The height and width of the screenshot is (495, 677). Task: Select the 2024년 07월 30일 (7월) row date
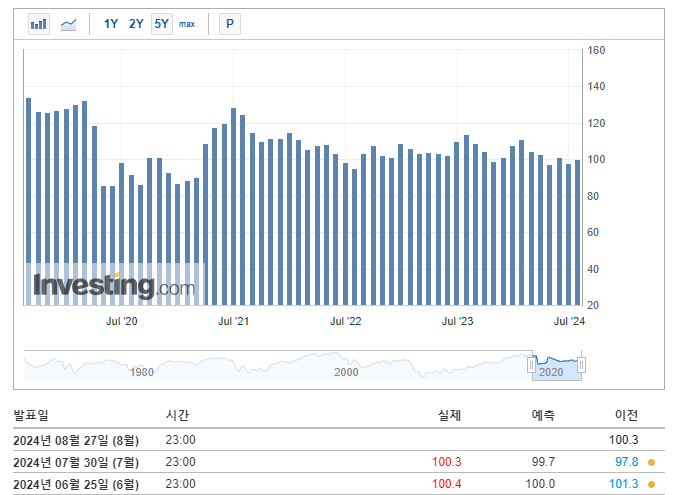click(76, 462)
